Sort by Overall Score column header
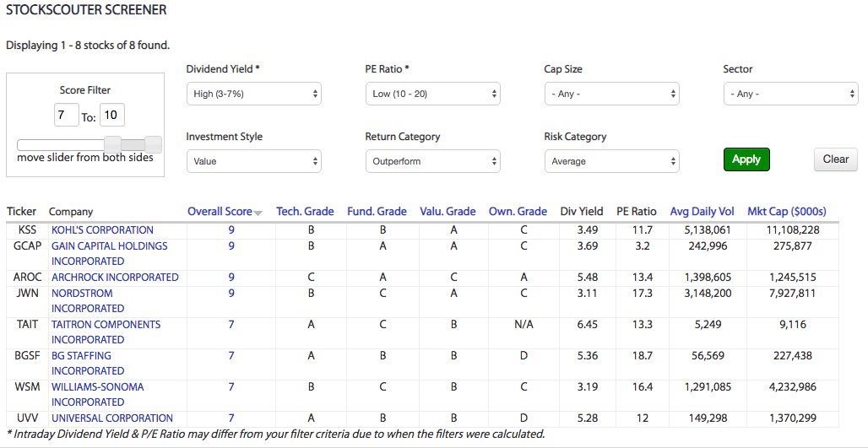The height and width of the screenshot is (448, 868). [220, 211]
